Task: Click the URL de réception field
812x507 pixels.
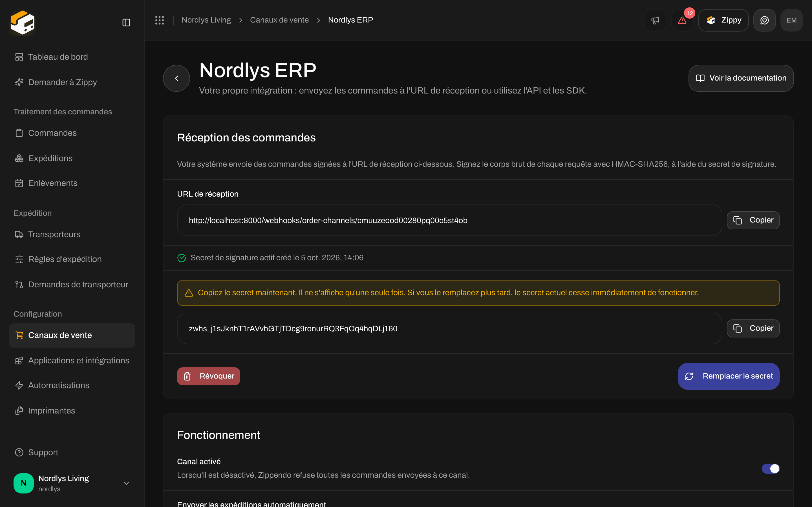Action: [449, 220]
